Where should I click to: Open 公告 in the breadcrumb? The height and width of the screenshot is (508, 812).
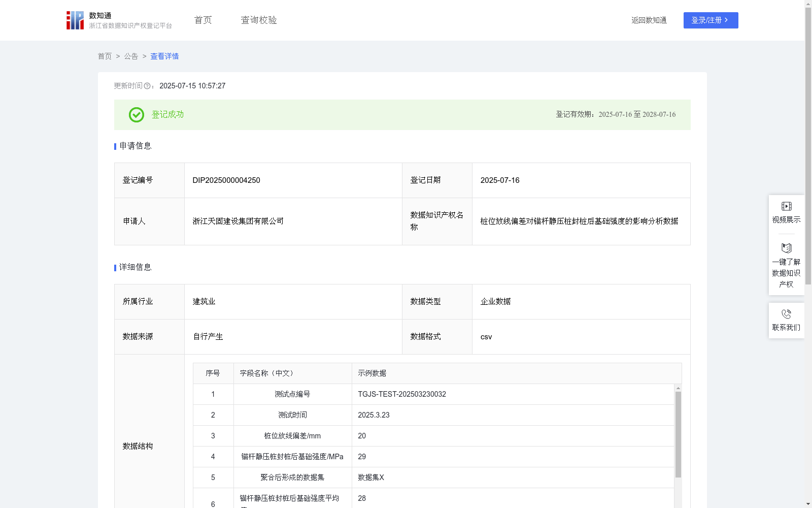click(131, 56)
